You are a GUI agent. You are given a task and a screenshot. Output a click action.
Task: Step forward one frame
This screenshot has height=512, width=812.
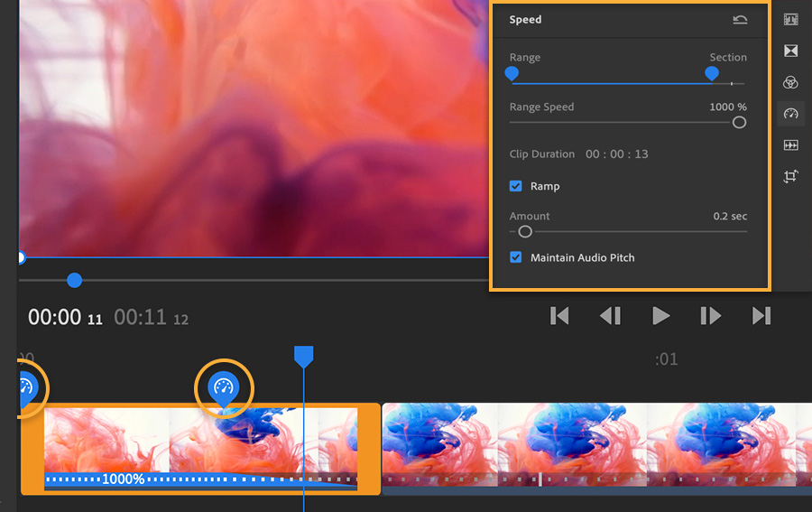711,315
